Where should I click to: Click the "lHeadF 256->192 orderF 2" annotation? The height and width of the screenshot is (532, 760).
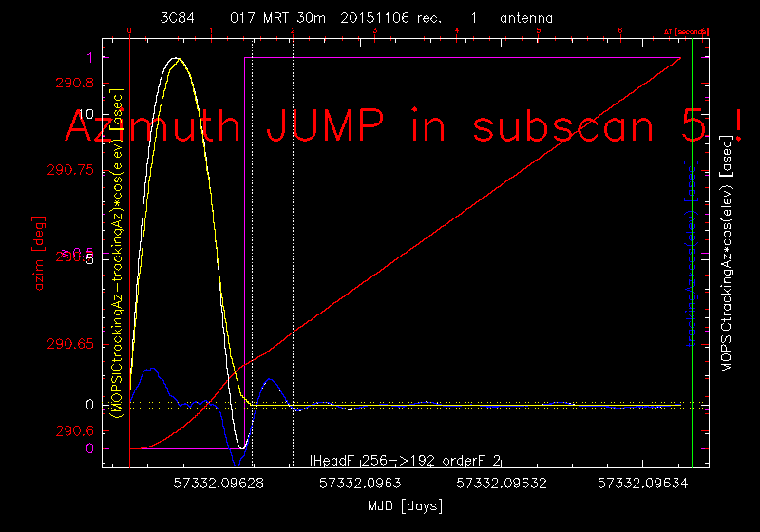tap(407, 460)
